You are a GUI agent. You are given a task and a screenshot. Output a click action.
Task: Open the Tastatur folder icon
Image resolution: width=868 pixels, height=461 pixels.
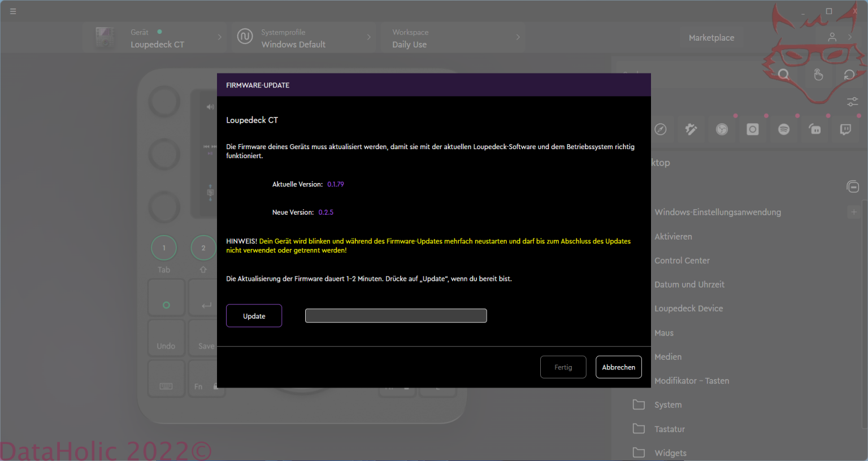639,429
